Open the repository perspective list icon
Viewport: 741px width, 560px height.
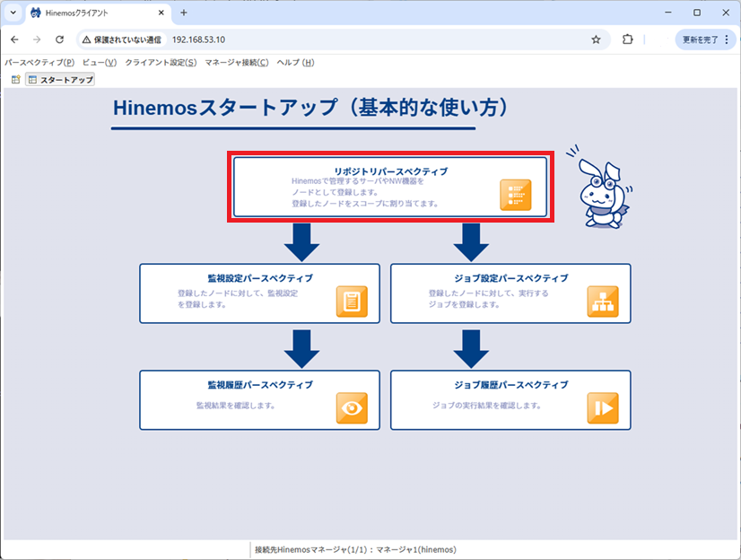[x=516, y=194]
